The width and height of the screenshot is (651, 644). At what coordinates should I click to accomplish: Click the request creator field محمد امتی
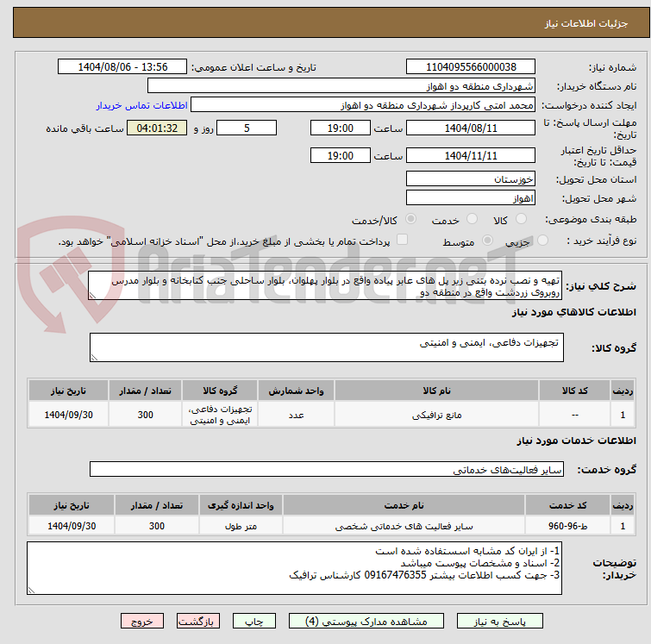(363, 105)
